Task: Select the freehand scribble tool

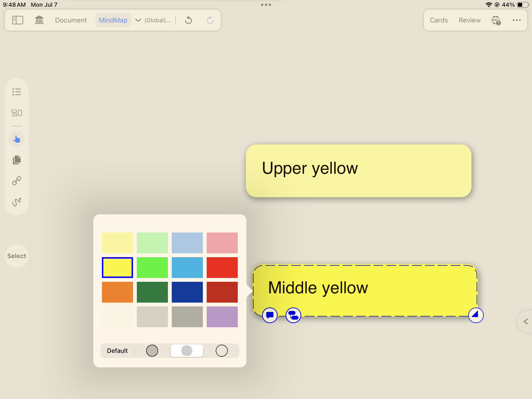Action: pyautogui.click(x=17, y=202)
